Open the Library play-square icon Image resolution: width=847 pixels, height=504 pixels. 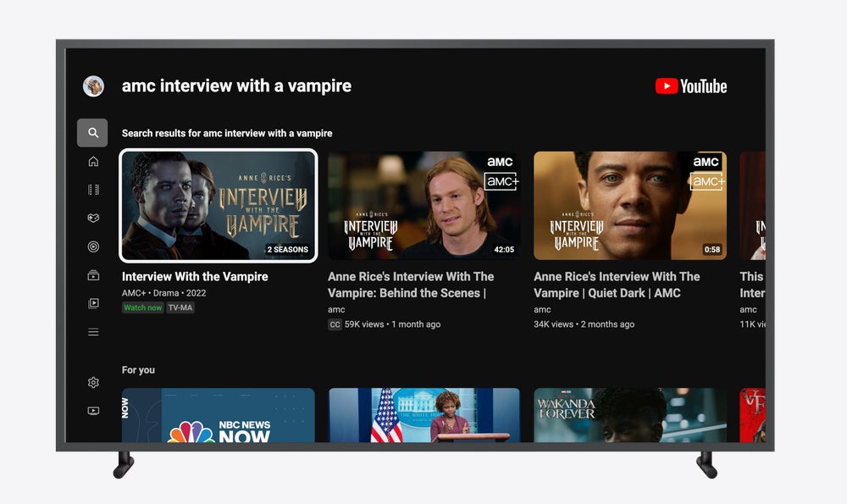(x=93, y=303)
